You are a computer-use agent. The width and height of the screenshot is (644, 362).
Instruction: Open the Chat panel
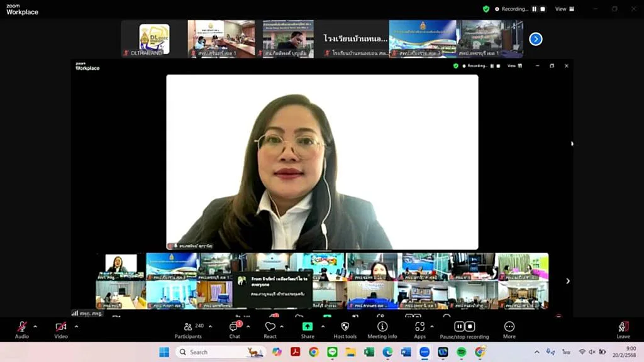tap(235, 330)
